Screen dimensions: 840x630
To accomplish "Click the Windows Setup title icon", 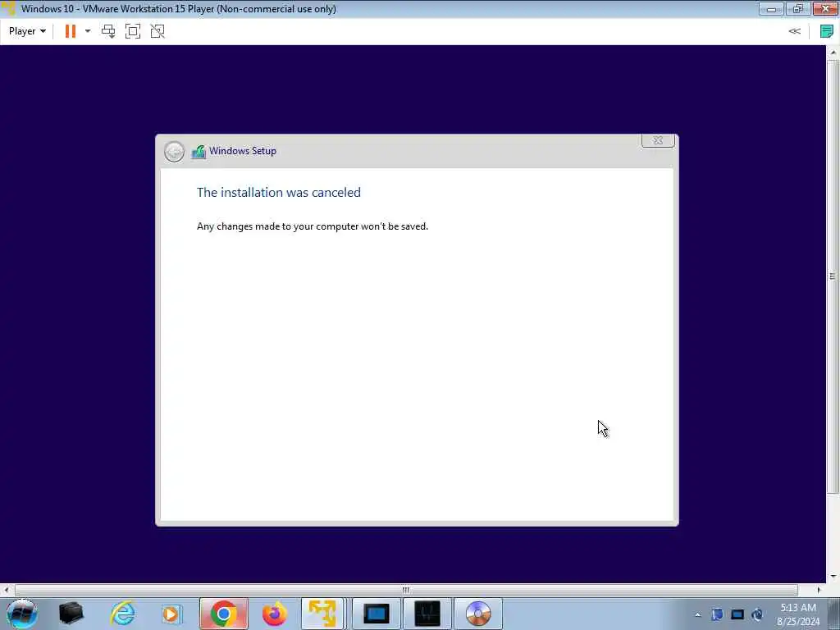I will click(x=199, y=152).
